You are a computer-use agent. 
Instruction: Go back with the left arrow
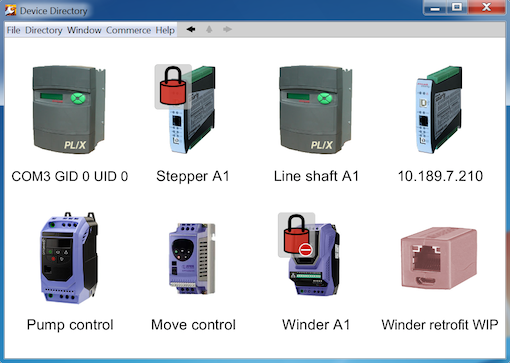click(x=191, y=29)
